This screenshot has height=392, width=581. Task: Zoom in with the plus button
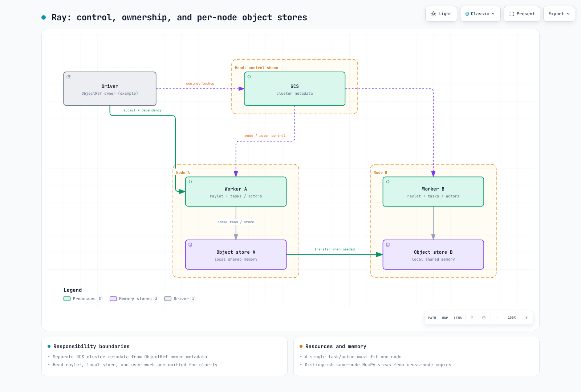(x=526, y=318)
